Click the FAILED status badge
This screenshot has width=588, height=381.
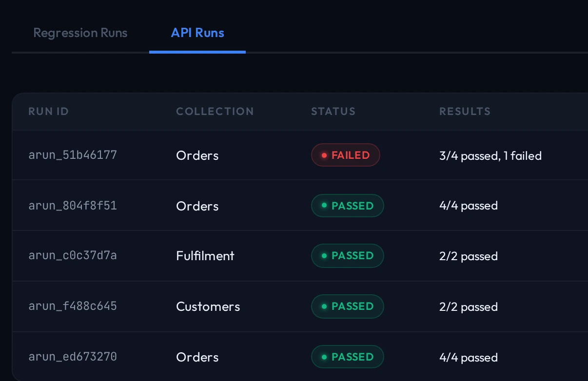click(346, 155)
